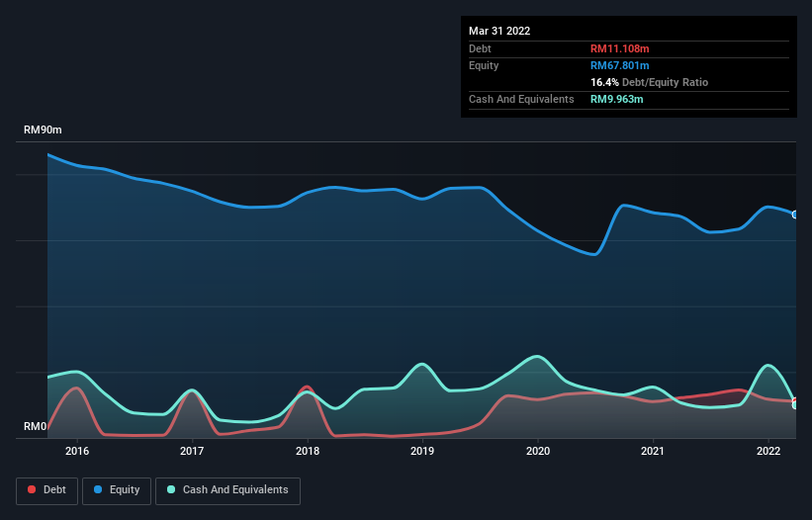Click the 16.4% Debt/Equity Ratio text
Viewport: 812px width, 520px height.
(649, 82)
